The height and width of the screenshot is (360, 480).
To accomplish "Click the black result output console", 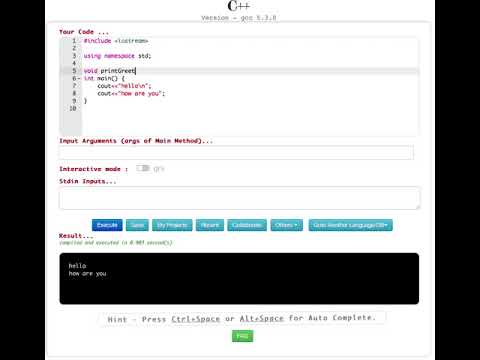I will click(x=239, y=279).
